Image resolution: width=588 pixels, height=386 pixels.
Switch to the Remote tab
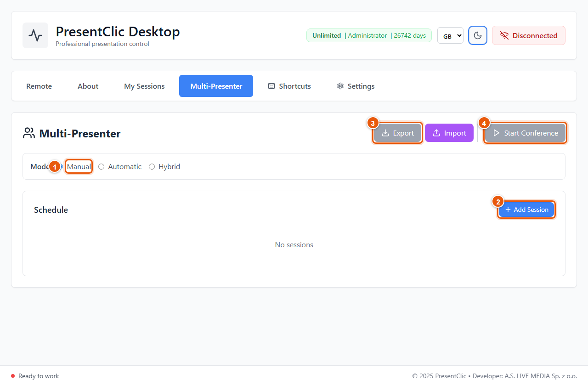pyautogui.click(x=39, y=86)
